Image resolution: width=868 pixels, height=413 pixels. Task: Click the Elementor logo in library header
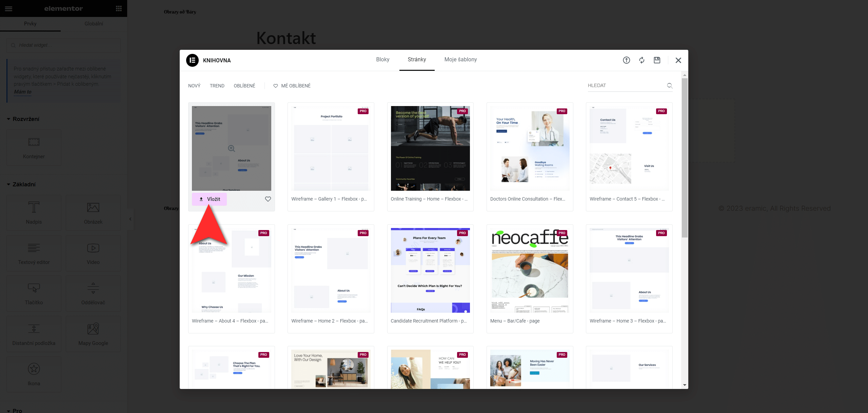pos(192,60)
